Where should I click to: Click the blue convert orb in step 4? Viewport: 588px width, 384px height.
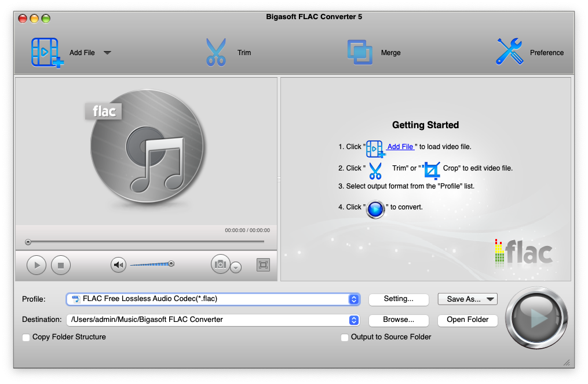pyautogui.click(x=375, y=209)
